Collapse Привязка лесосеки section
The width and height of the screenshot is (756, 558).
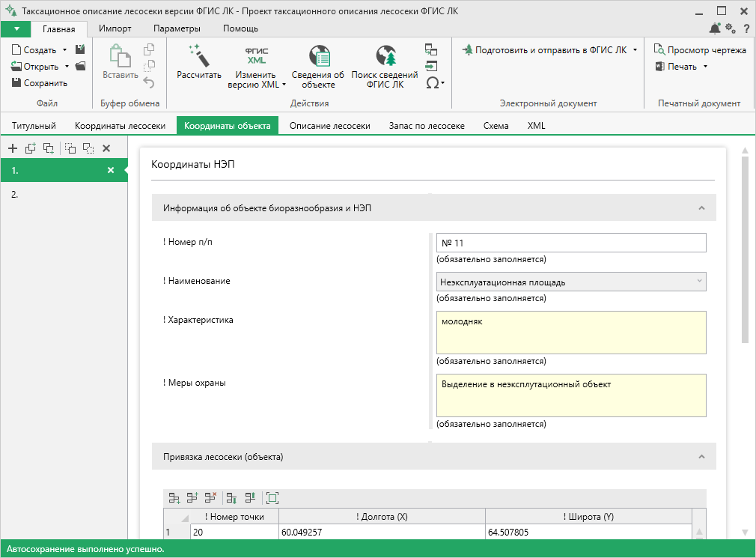coord(701,456)
